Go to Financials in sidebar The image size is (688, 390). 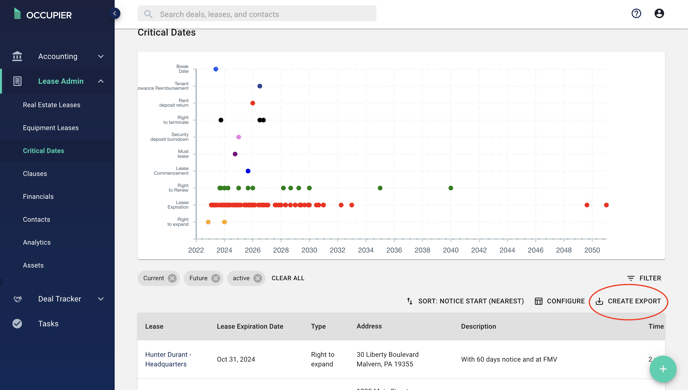point(38,197)
